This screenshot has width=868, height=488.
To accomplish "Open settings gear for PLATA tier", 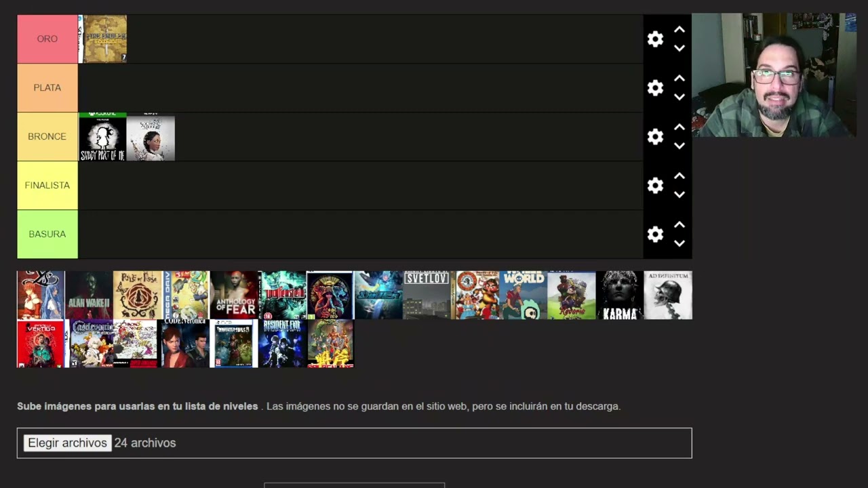I will [x=655, y=88].
